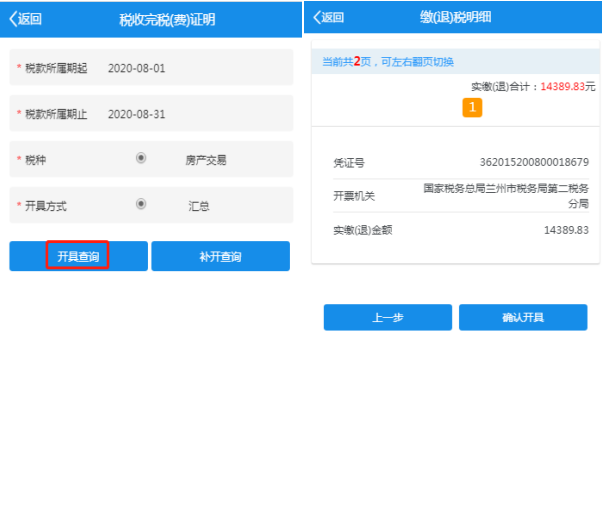Go back from the 税收完税(费)证明 screen
This screenshot has width=602, height=530.
[x=25, y=19]
